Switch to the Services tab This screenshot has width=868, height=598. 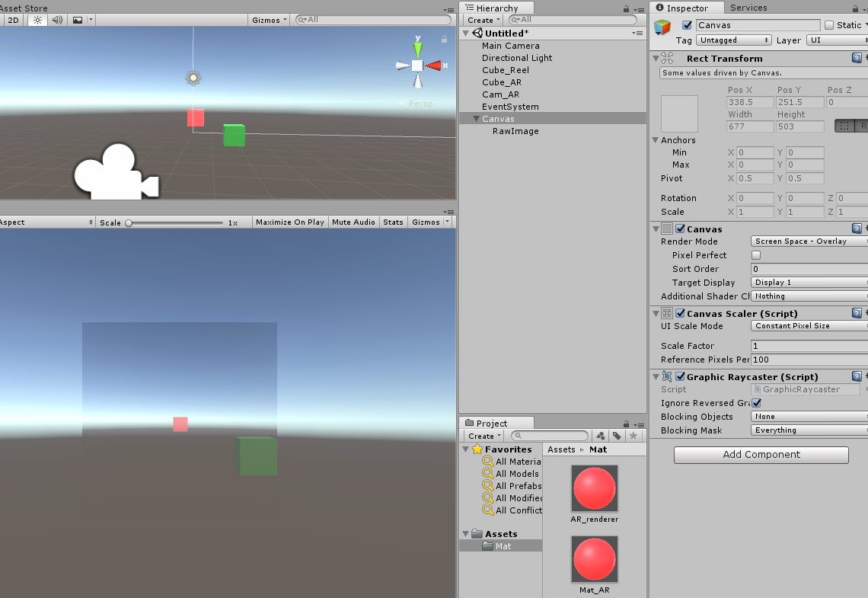[748, 8]
